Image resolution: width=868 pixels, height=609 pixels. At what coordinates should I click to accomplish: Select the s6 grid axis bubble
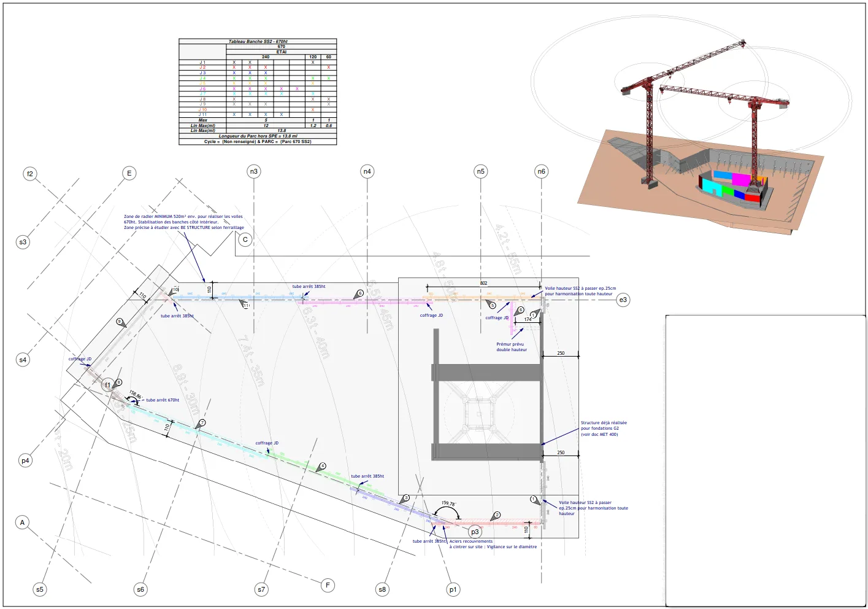(x=140, y=589)
